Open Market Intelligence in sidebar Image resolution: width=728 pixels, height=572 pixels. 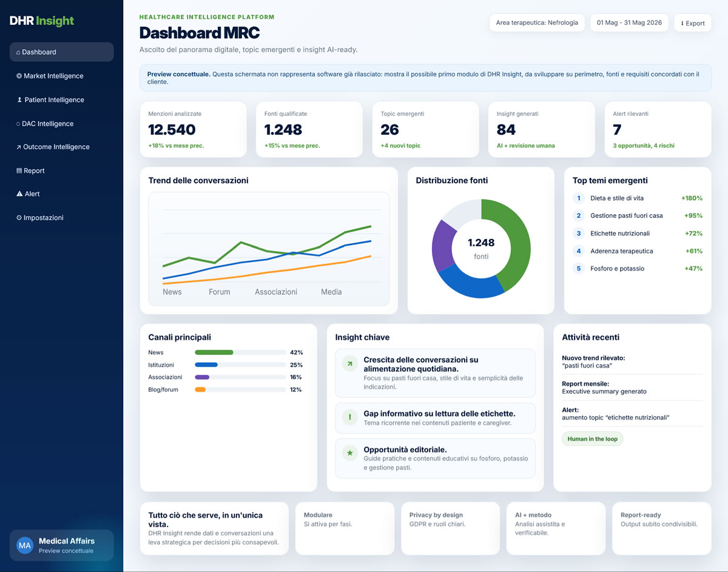pyautogui.click(x=61, y=76)
